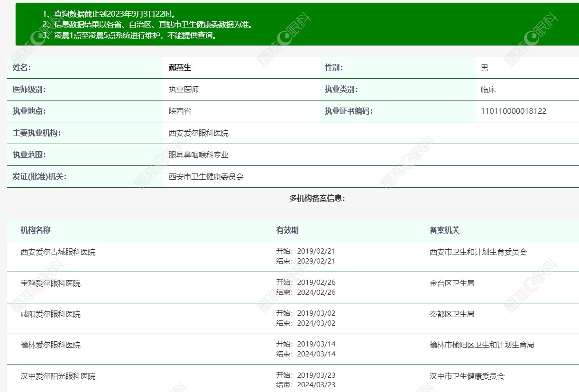579x392 pixels.
Task: Select the 咸阳爱尔眼科医院 row
Action: 293,319
